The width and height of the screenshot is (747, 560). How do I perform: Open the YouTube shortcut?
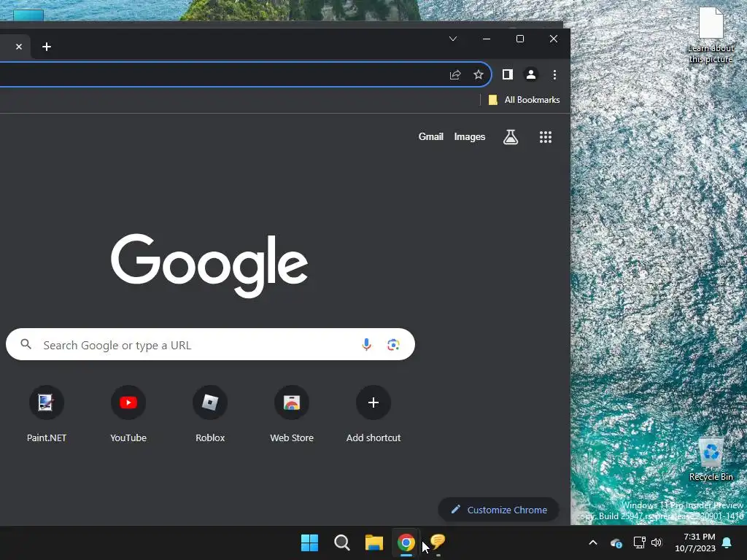128,414
